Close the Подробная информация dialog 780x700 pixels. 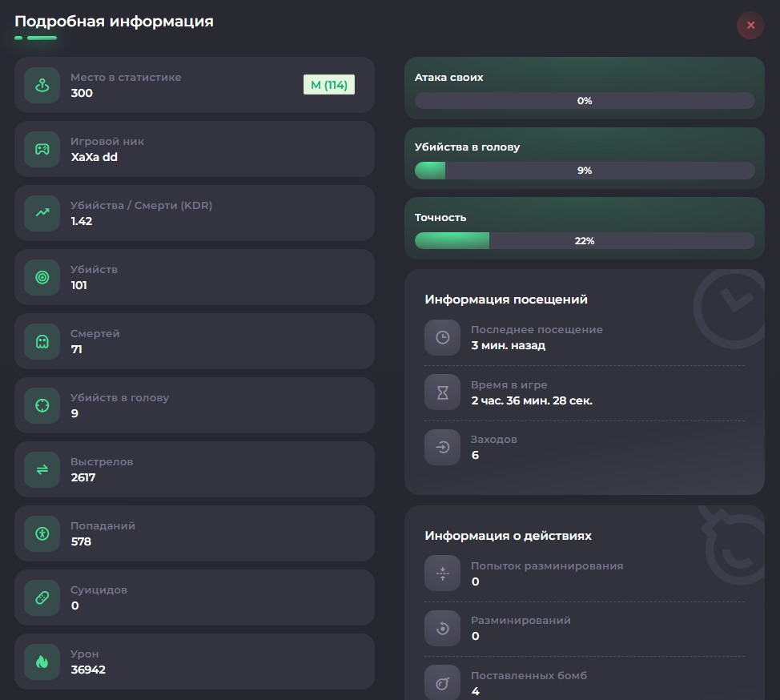tap(750, 26)
